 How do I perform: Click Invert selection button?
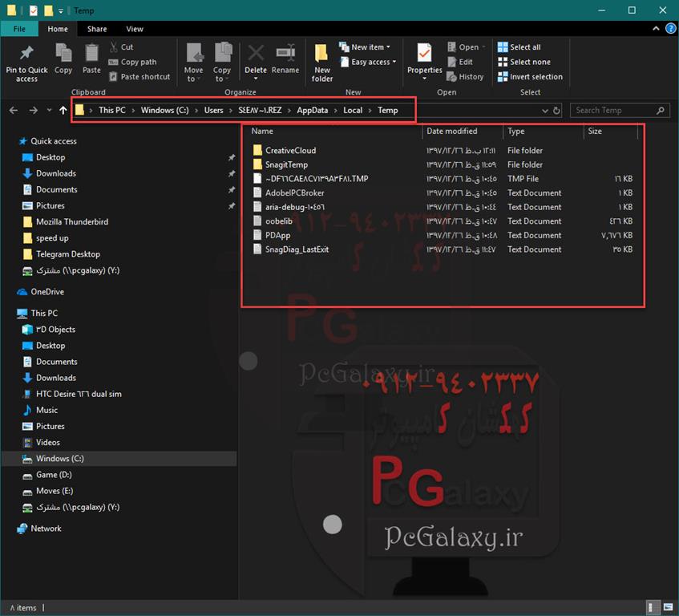530,77
